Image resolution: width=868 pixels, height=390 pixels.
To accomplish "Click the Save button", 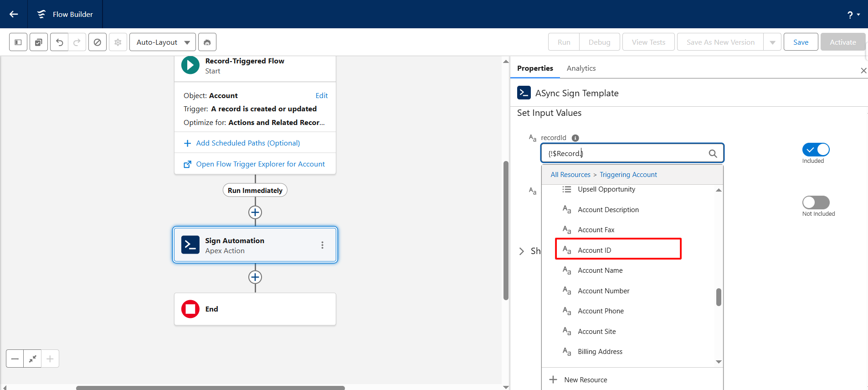I will pos(801,42).
